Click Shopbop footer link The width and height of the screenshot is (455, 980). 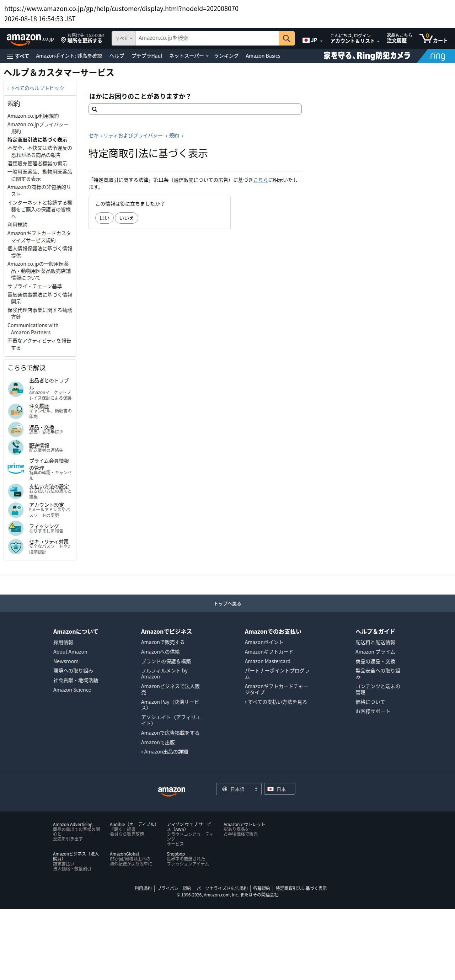tap(176, 854)
